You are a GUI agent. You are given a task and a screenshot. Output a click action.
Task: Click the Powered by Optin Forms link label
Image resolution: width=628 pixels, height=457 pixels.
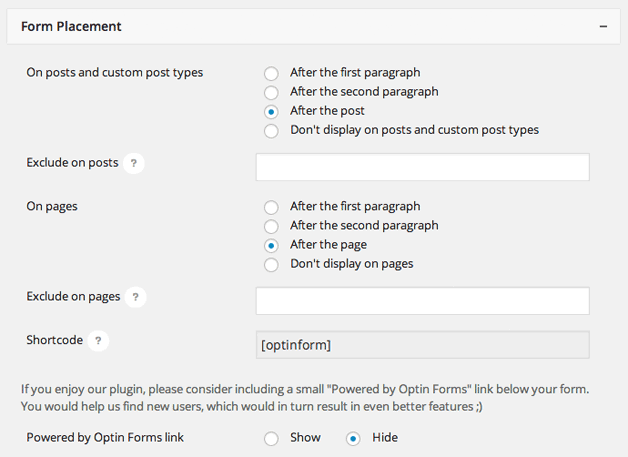tap(105, 437)
